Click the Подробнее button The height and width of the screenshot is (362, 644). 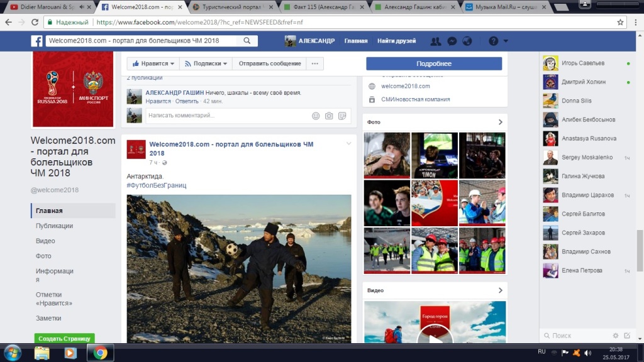434,63
